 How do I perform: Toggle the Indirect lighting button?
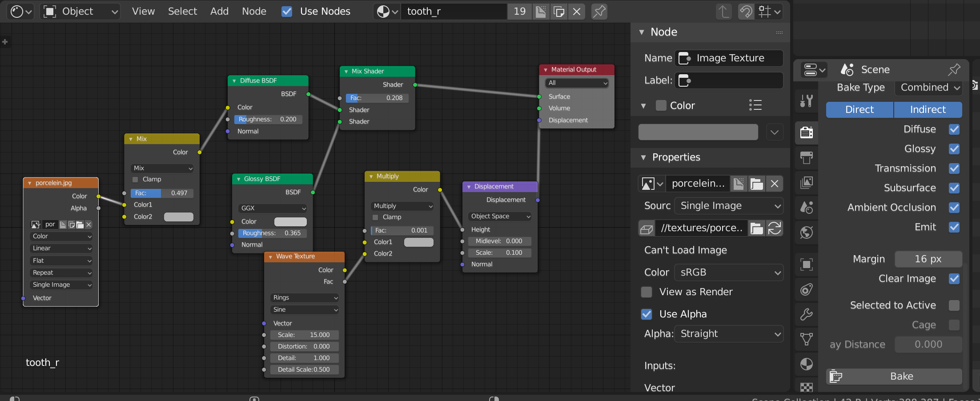click(928, 110)
